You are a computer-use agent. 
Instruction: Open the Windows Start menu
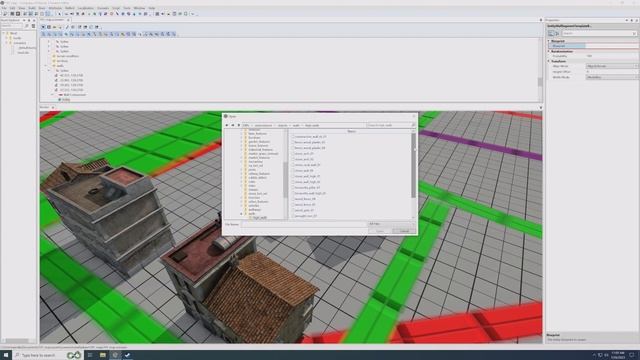[x=6, y=355]
